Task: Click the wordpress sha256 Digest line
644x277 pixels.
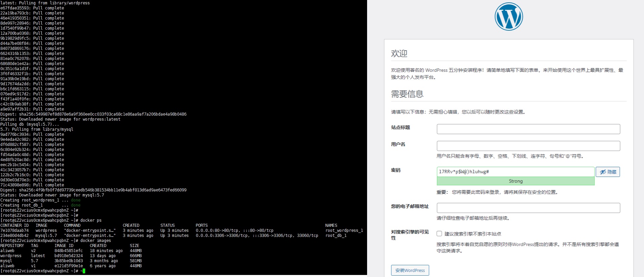Action: click(x=93, y=114)
